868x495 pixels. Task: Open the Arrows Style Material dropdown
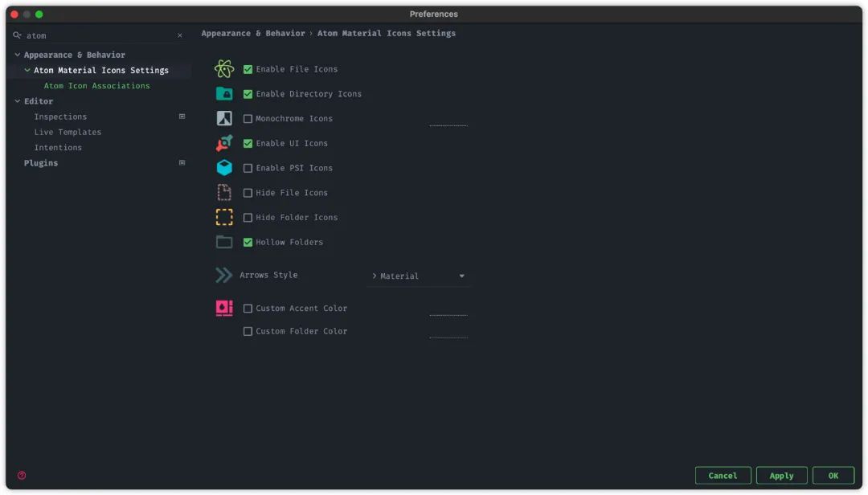pyautogui.click(x=419, y=276)
